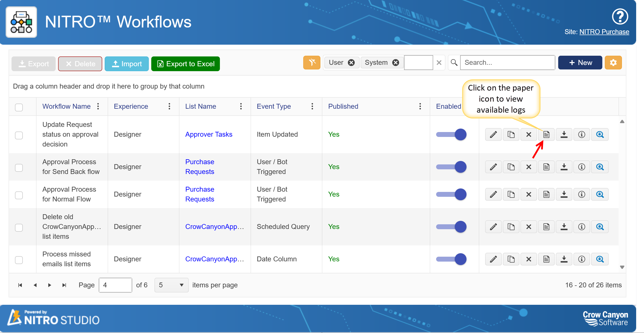Image resolution: width=644 pixels, height=333 pixels.
Task: Delete Process missed emails workflow row
Action: pyautogui.click(x=529, y=259)
